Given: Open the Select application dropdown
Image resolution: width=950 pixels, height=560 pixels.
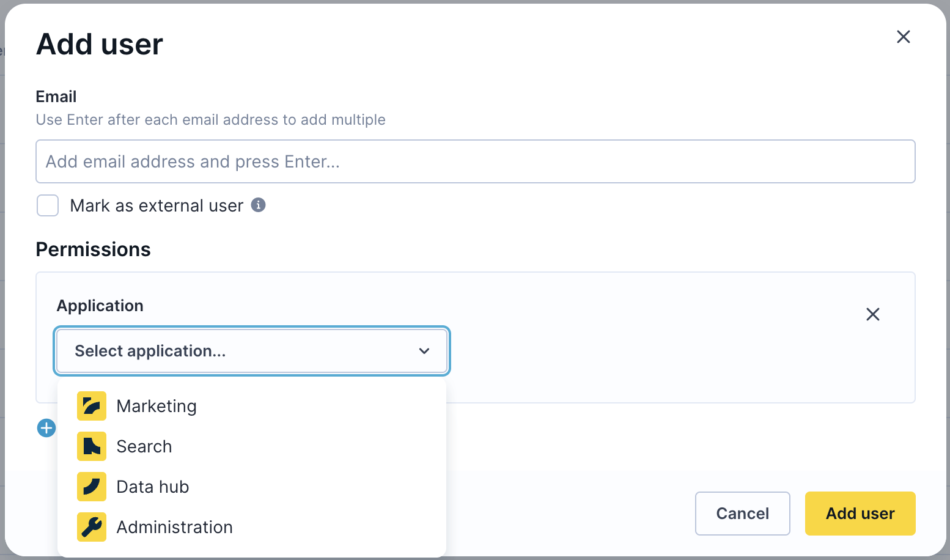Looking at the screenshot, I should click(252, 351).
